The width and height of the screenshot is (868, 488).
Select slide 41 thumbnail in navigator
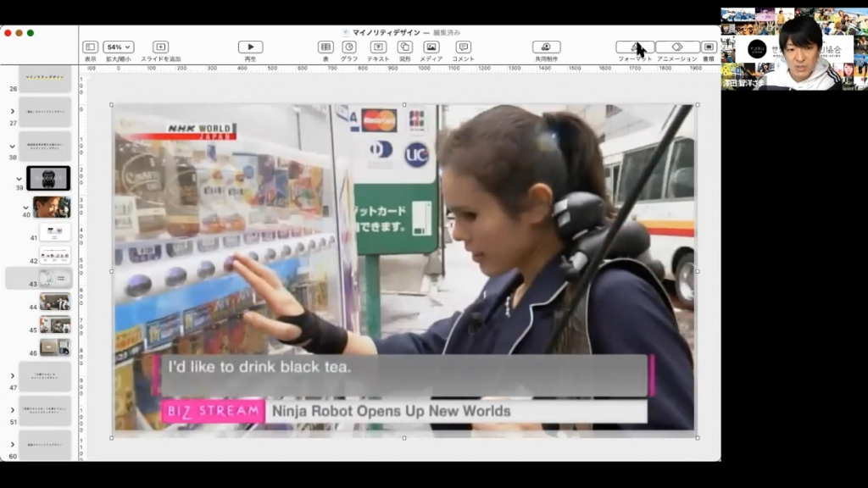click(x=55, y=232)
